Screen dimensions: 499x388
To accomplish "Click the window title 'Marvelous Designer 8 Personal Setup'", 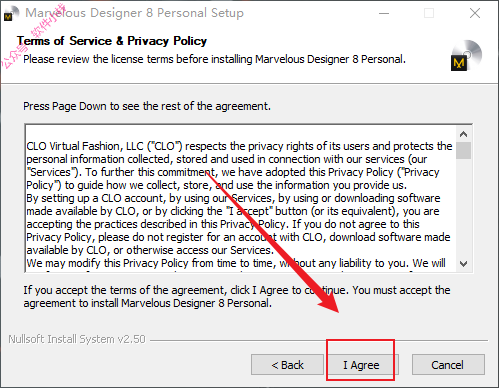I will click(135, 13).
